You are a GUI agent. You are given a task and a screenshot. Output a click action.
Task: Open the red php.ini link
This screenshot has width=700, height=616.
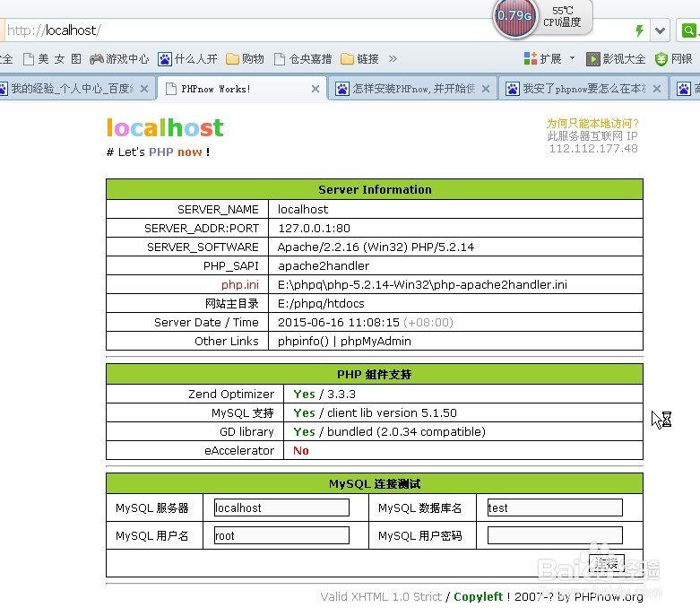[x=239, y=284]
